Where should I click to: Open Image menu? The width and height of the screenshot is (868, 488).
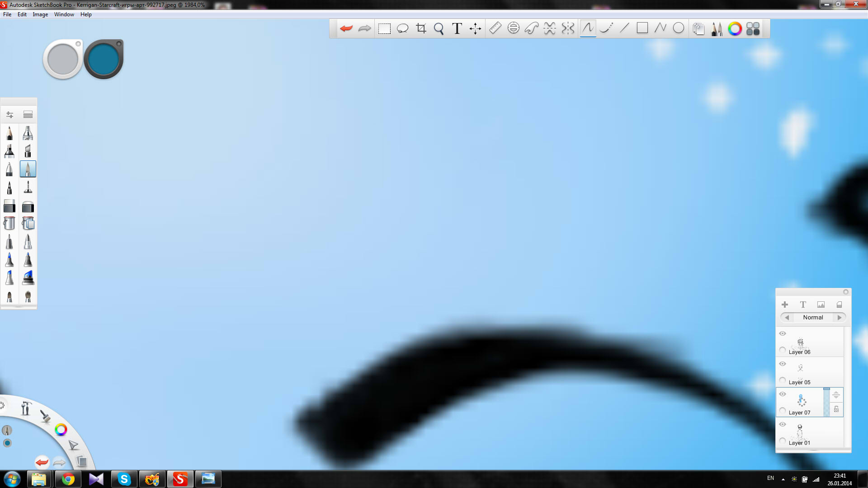(40, 14)
